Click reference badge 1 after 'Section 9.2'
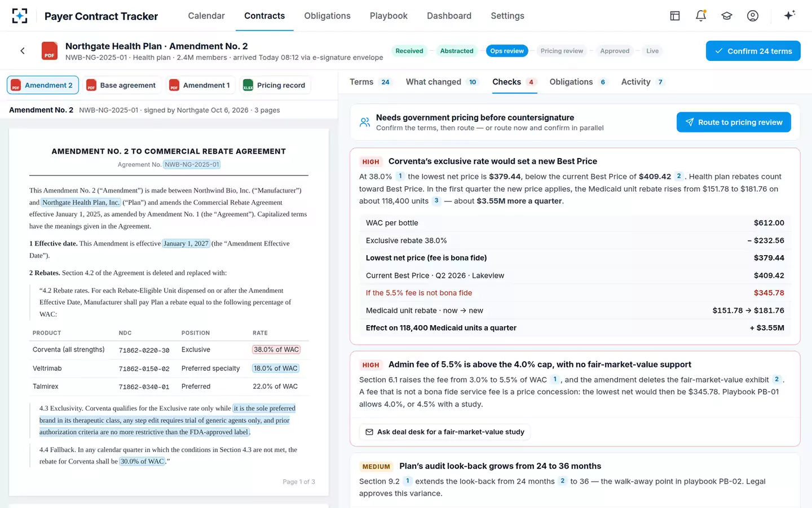The height and width of the screenshot is (508, 812). (408, 481)
